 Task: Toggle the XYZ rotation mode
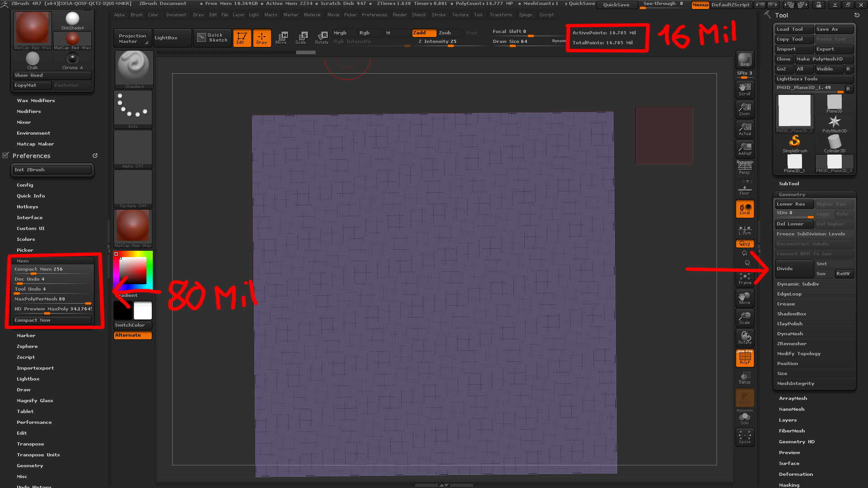pyautogui.click(x=745, y=244)
